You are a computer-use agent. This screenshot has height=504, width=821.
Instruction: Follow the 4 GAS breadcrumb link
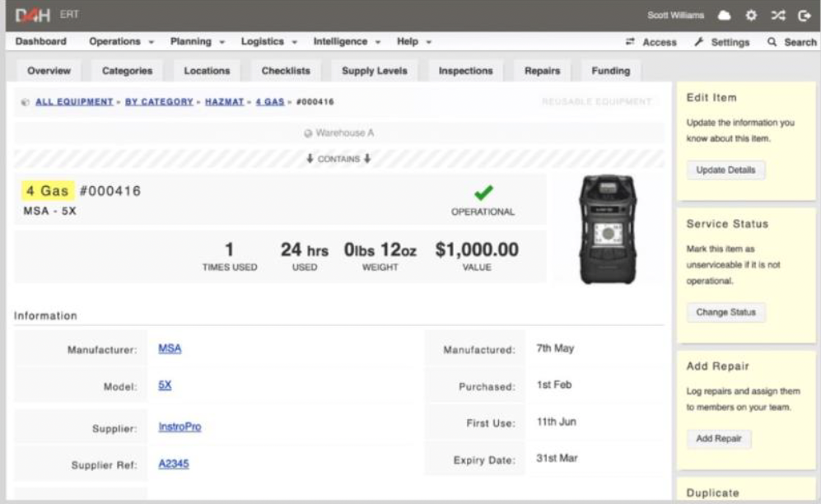269,102
